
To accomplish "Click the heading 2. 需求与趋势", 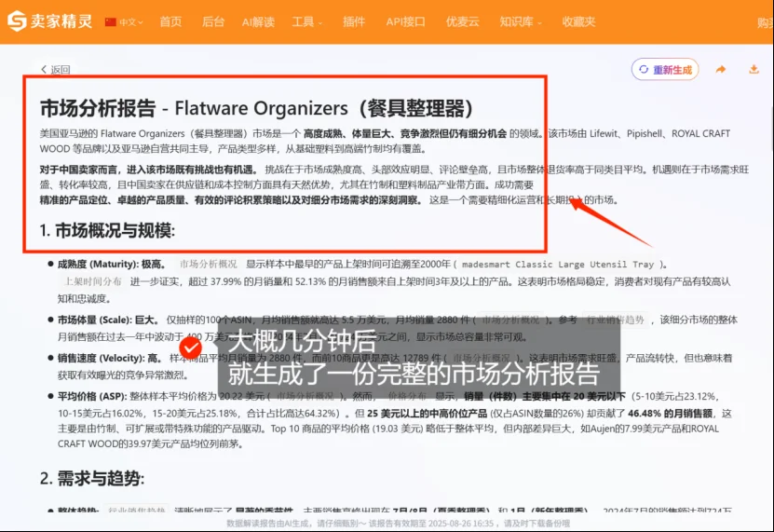I will [92, 478].
